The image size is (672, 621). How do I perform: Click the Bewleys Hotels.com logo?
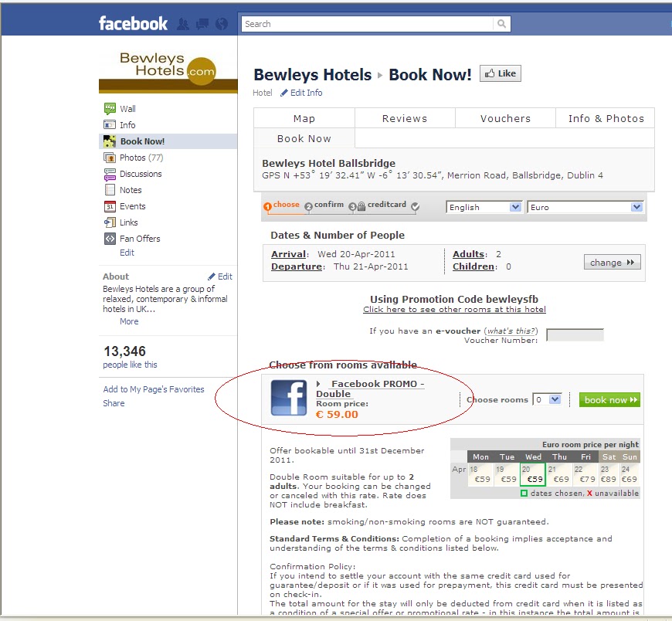click(x=168, y=71)
